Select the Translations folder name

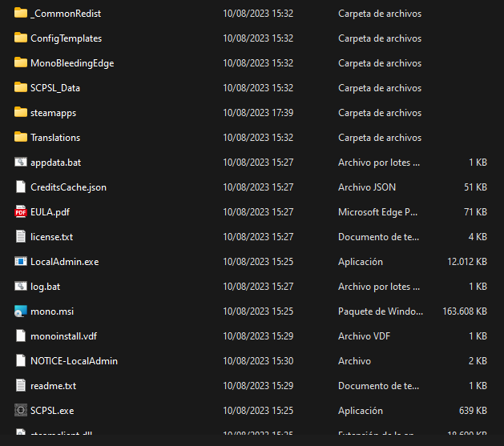[55, 138]
